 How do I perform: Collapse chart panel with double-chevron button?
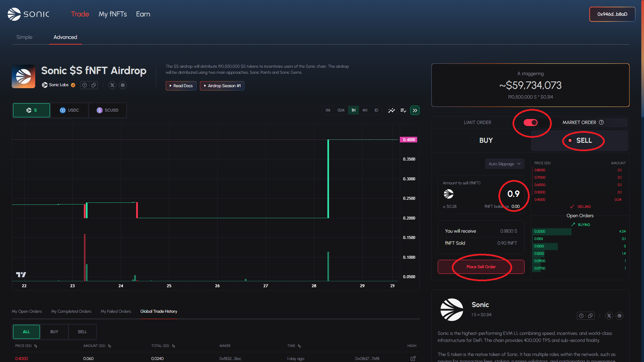415,110
